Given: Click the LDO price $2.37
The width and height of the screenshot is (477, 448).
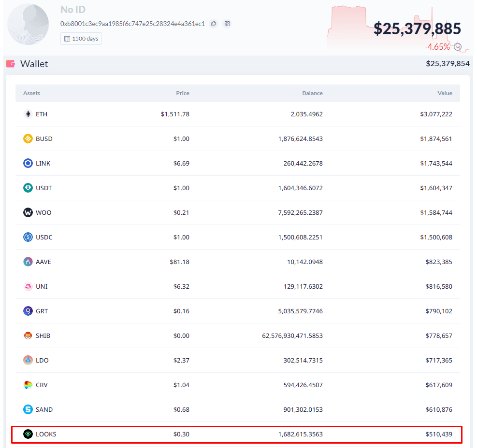Looking at the screenshot, I should click(181, 361).
